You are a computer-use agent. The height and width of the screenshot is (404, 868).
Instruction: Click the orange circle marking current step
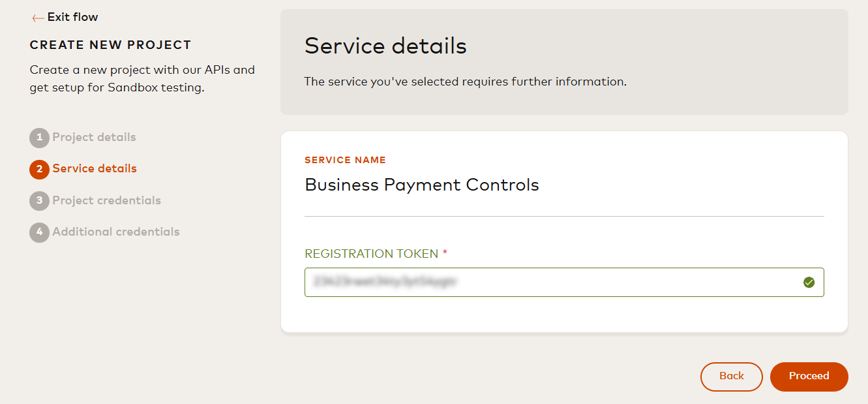(38, 168)
